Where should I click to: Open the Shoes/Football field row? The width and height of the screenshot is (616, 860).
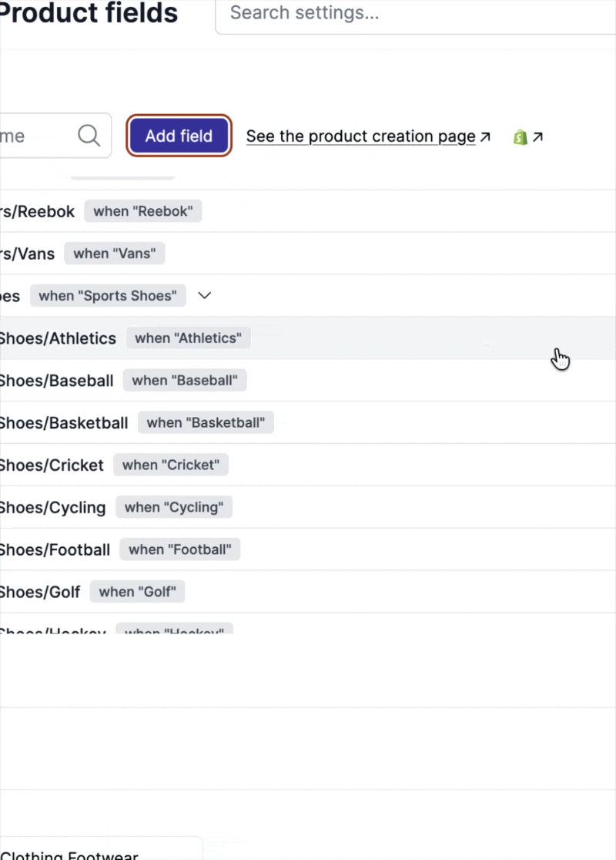pyautogui.click(x=308, y=549)
